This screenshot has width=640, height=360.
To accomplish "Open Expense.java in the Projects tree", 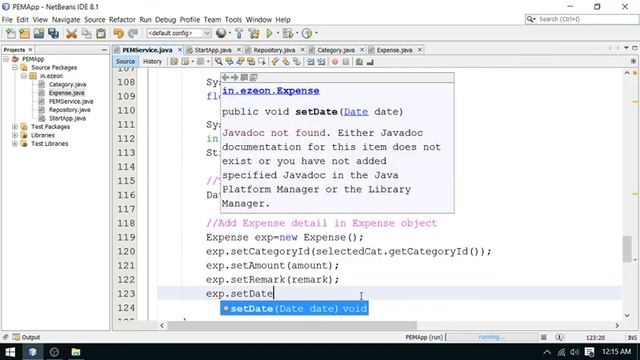I will click(x=67, y=93).
